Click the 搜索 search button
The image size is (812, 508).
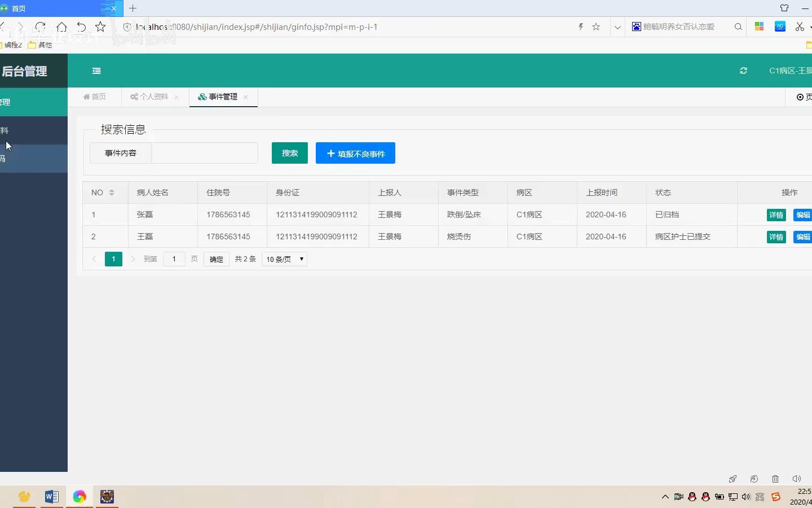click(x=289, y=153)
